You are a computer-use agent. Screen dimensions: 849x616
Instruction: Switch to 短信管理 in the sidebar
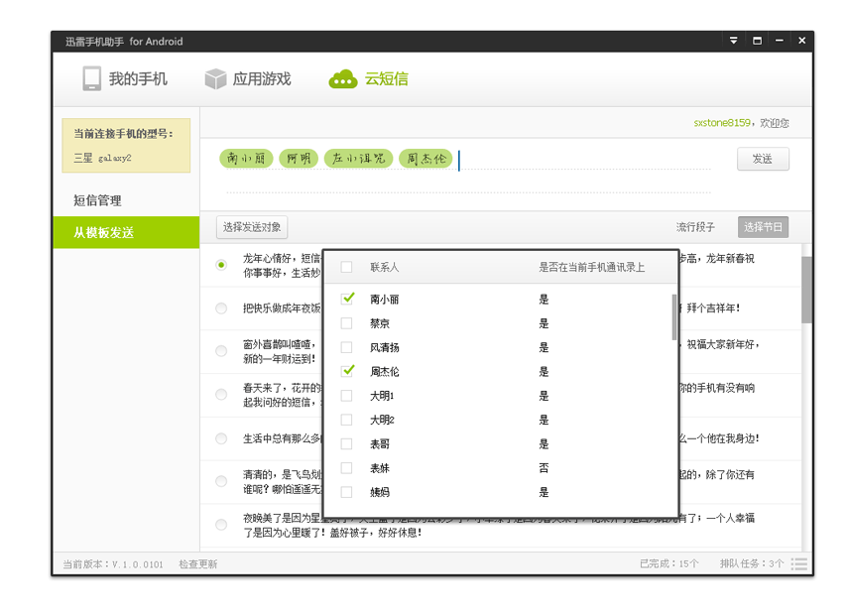pos(97,200)
